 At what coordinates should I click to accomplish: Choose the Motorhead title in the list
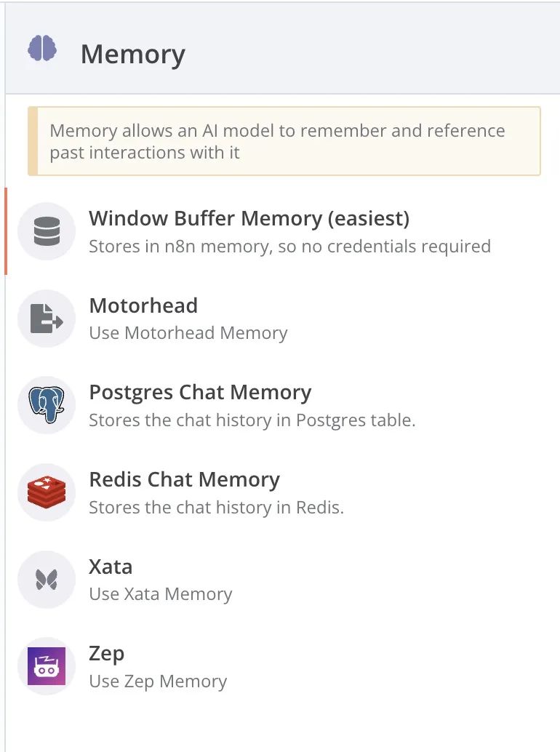pyautogui.click(x=143, y=305)
